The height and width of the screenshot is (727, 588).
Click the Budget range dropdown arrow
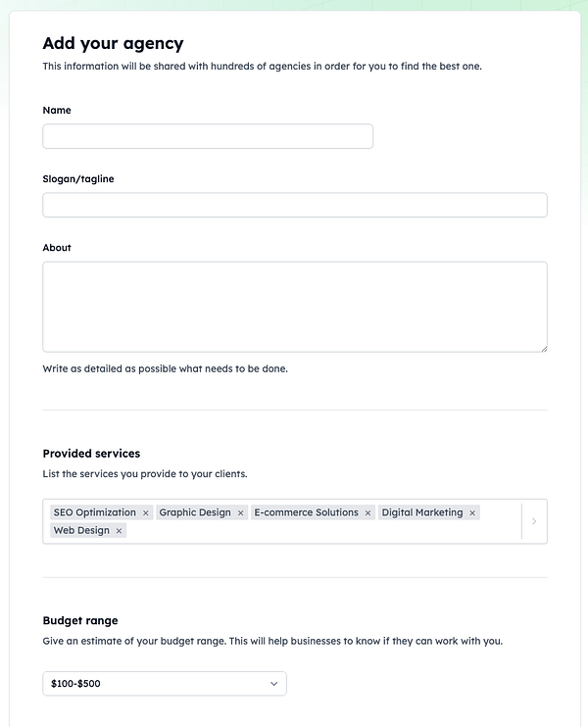coord(274,684)
